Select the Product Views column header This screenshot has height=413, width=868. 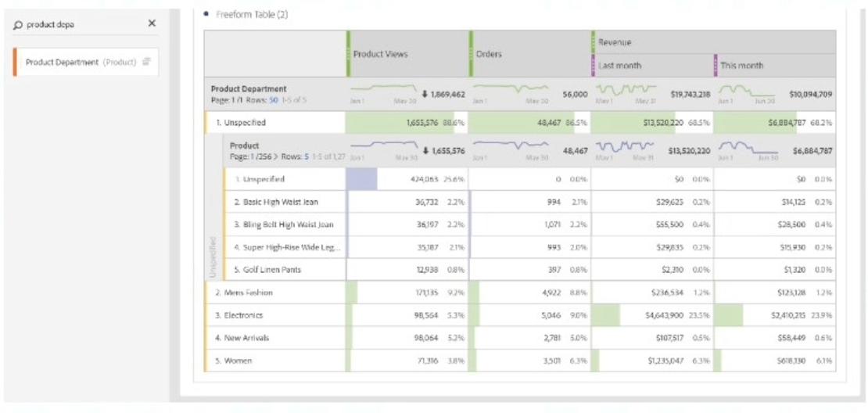pos(380,54)
